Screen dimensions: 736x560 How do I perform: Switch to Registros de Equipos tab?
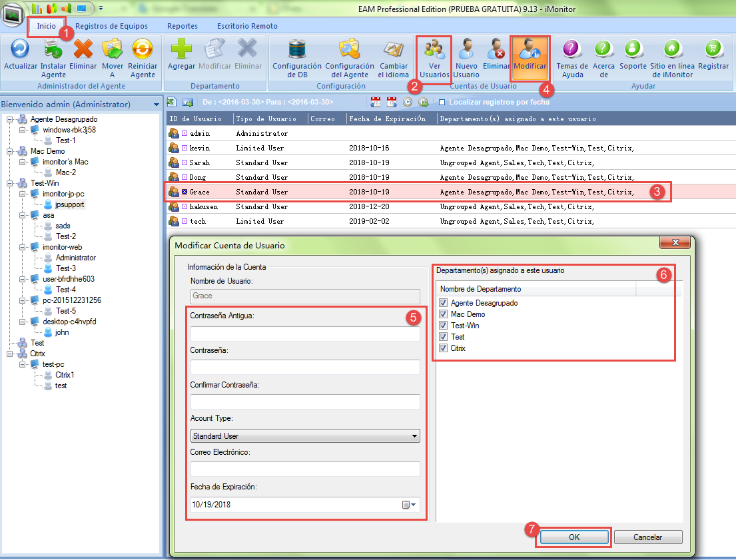click(111, 26)
